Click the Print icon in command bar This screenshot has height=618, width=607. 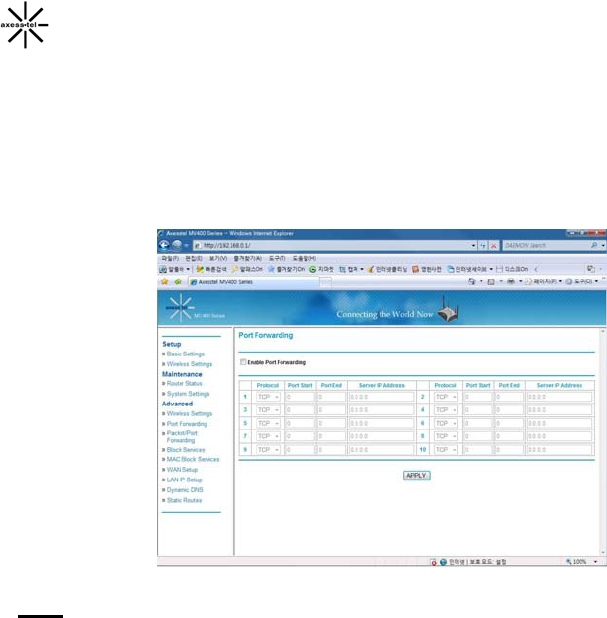[511, 281]
